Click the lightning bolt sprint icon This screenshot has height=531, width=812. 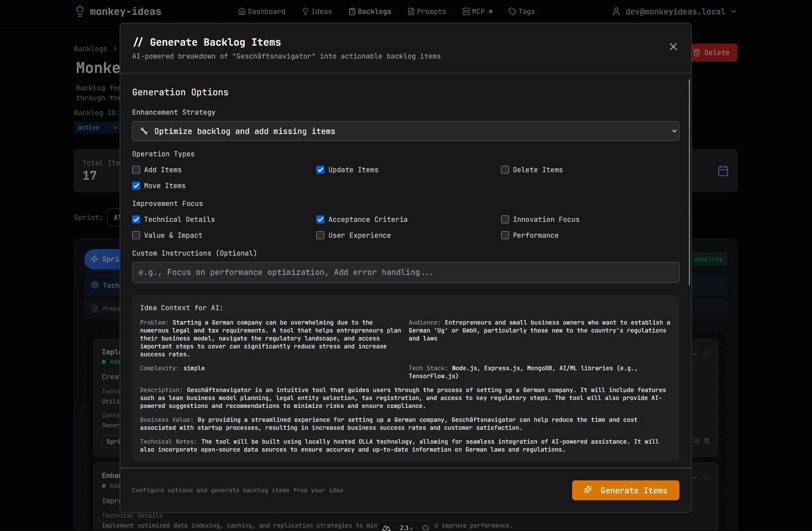[94, 259]
